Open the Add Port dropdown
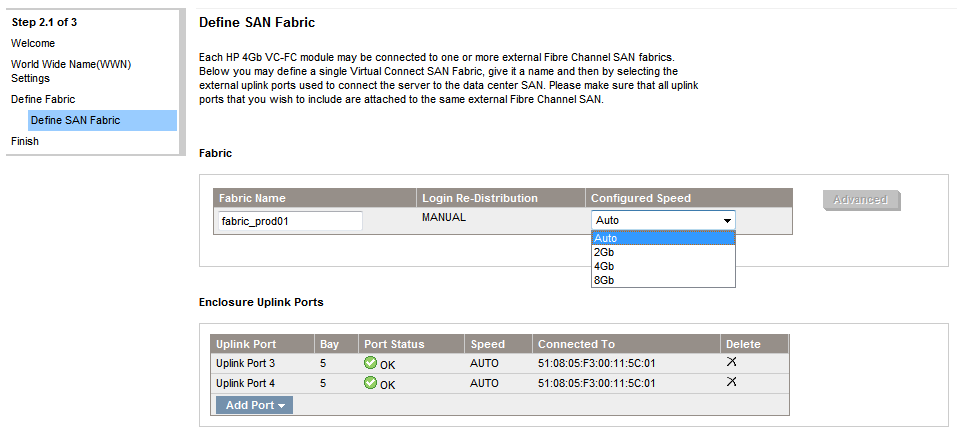The width and height of the screenshot is (957, 435). (254, 405)
